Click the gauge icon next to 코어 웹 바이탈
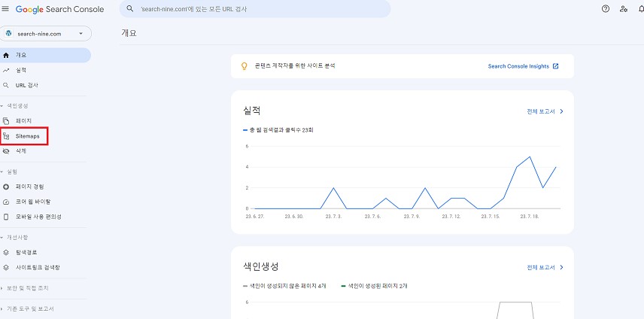The width and height of the screenshot is (644, 319). point(6,202)
